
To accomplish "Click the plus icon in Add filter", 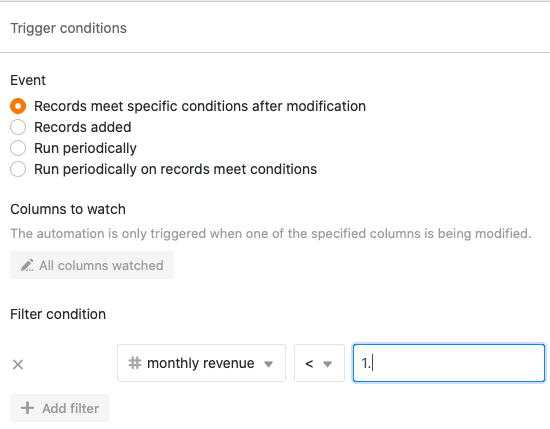I will [27, 408].
